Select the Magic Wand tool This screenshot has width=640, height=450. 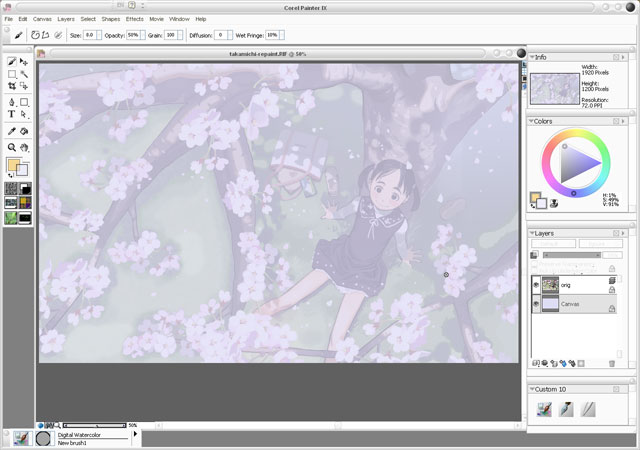pyautogui.click(x=24, y=74)
